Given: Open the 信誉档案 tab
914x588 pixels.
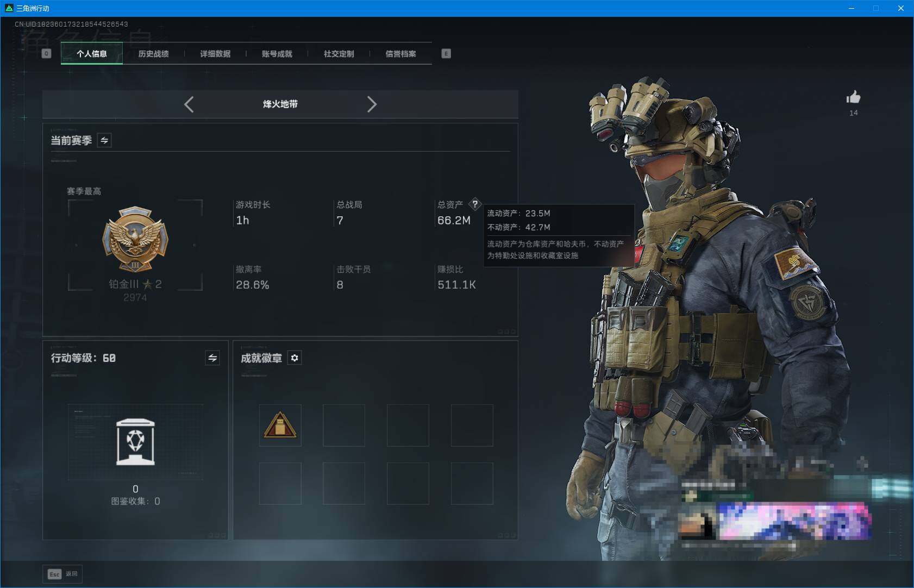Looking at the screenshot, I should (402, 53).
